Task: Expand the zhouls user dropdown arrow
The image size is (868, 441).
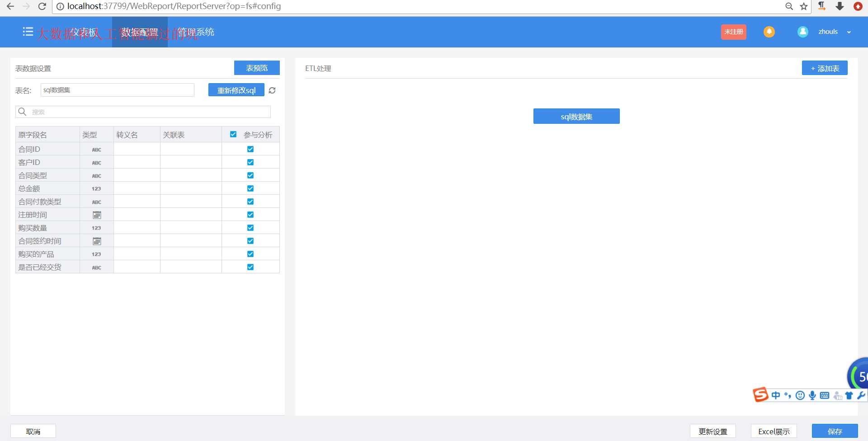Action: click(x=849, y=32)
